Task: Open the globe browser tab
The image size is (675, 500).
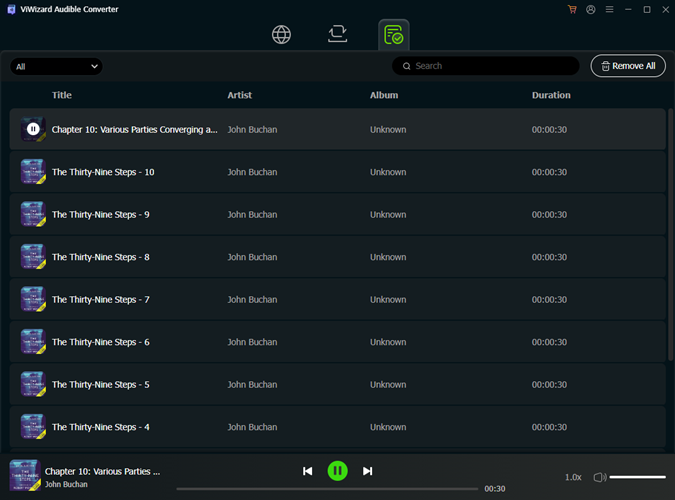Action: 282,34
